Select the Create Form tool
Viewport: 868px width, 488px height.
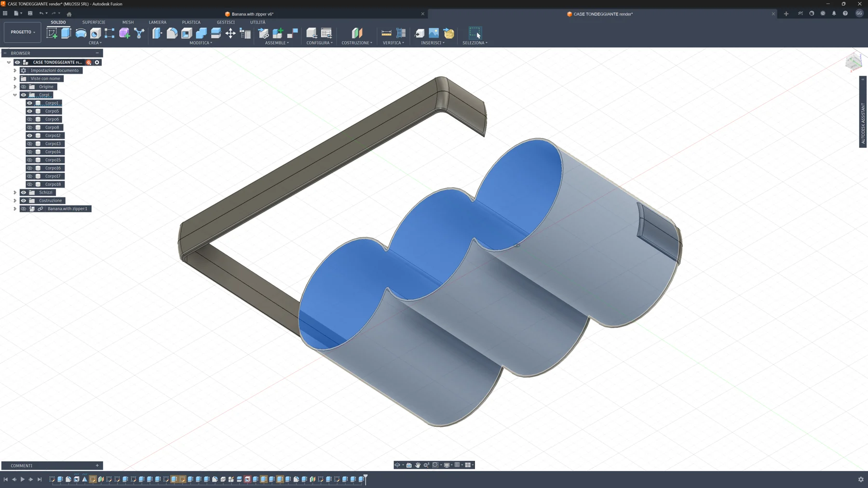point(124,33)
